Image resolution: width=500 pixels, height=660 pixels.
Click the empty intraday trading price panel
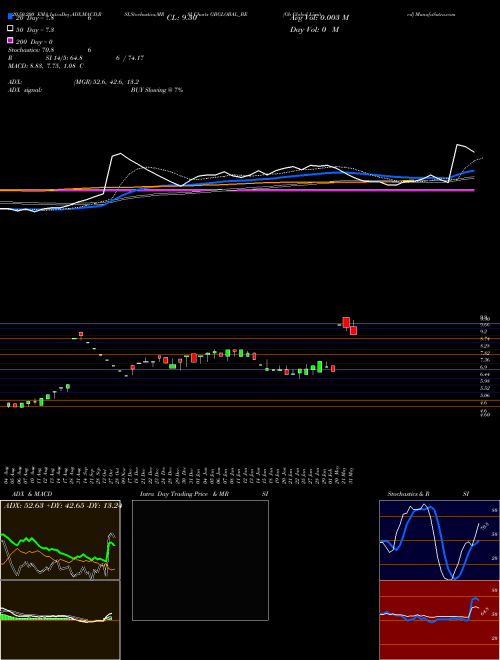click(x=200, y=560)
